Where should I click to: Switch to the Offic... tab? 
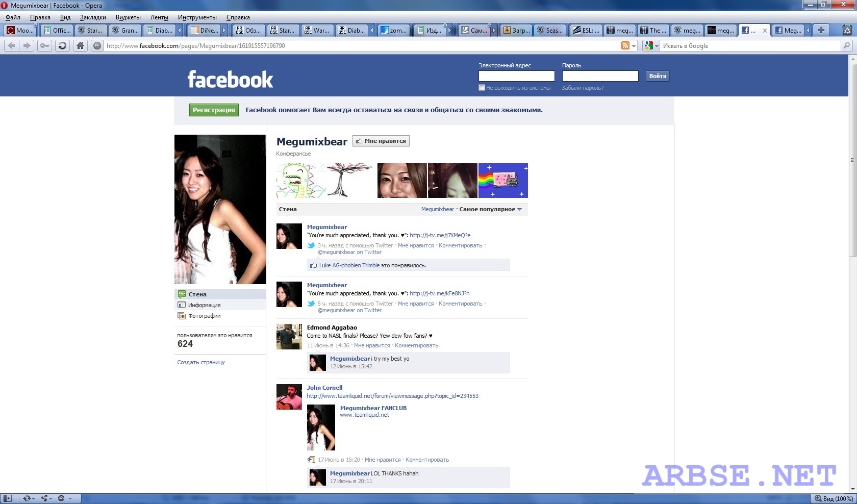(x=57, y=30)
